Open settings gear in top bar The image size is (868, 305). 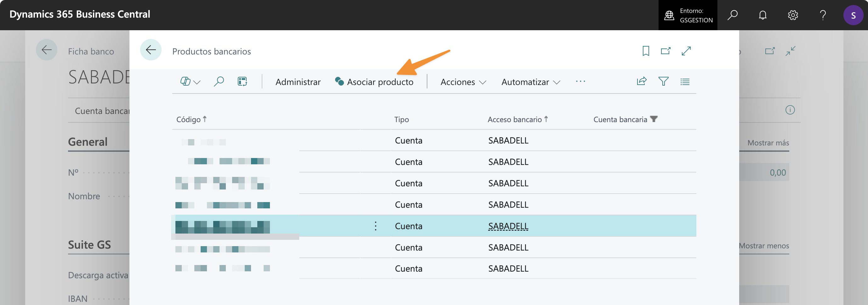[793, 15]
